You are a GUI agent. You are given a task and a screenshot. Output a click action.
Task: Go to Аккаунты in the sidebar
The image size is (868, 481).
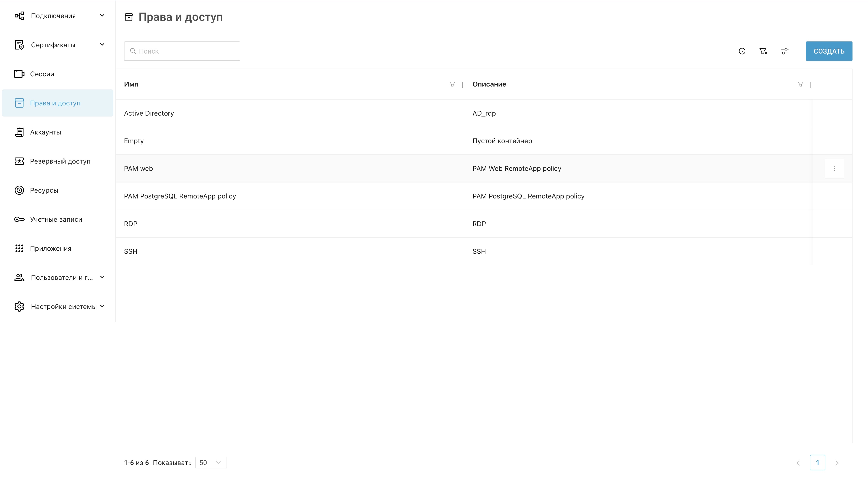[46, 132]
